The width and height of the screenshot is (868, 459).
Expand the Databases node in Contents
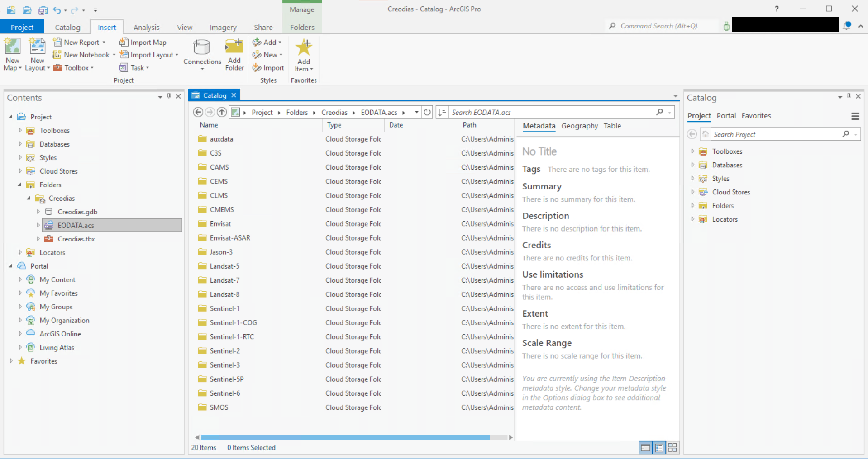tap(20, 144)
